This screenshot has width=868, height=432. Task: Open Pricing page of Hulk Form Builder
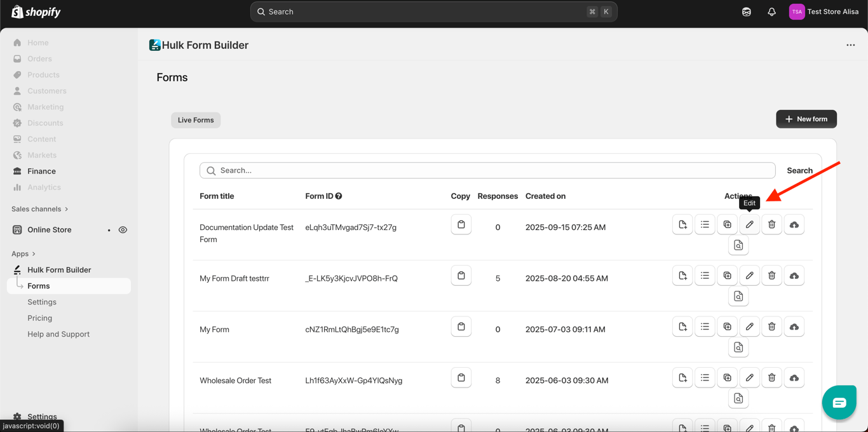[x=40, y=318]
